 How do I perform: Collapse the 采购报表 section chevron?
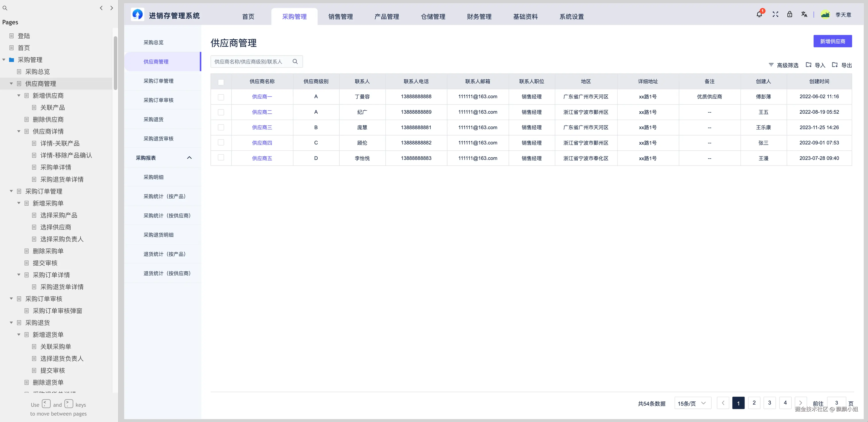tap(189, 157)
